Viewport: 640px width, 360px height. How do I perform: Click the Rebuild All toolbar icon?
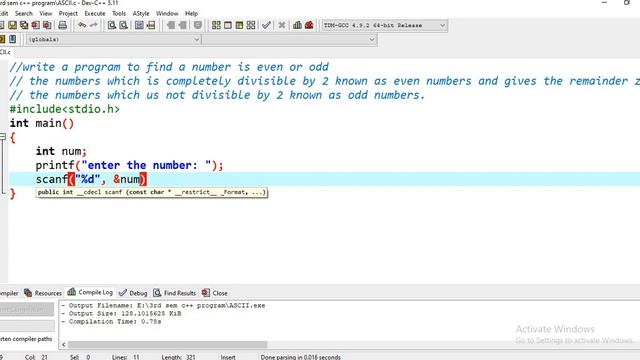[x=251, y=25]
